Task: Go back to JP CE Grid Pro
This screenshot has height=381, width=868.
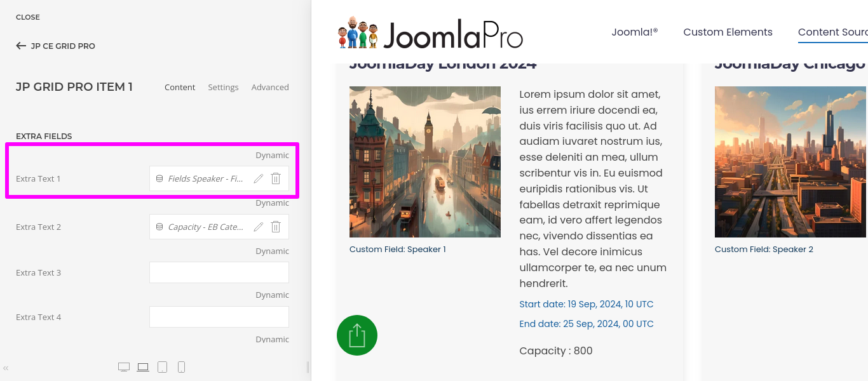Action: (56, 46)
